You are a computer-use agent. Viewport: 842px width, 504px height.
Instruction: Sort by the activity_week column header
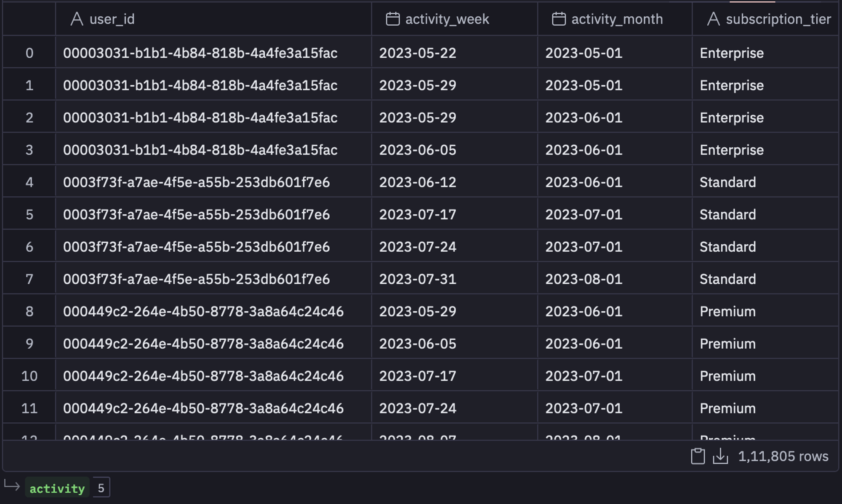[455, 19]
